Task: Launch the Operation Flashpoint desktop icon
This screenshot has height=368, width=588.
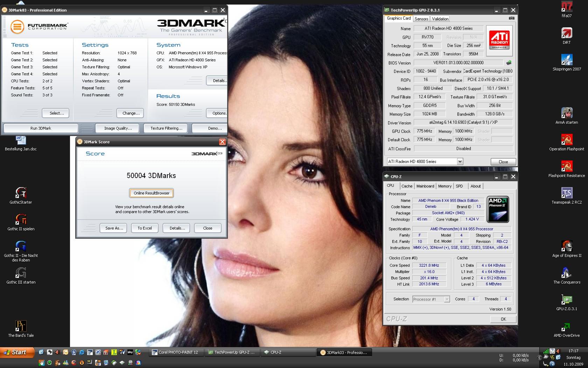Action: tap(566, 140)
